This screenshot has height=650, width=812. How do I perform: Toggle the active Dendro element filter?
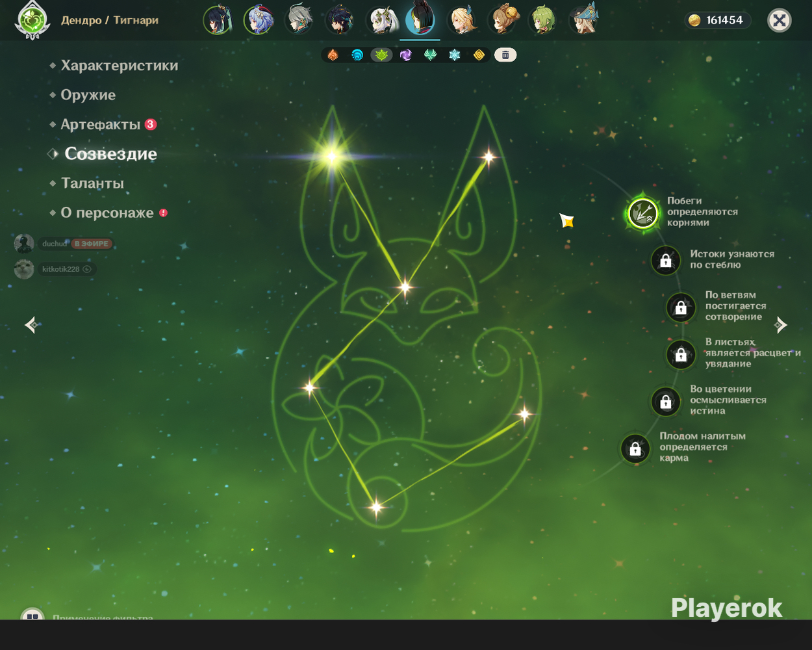pos(381,55)
